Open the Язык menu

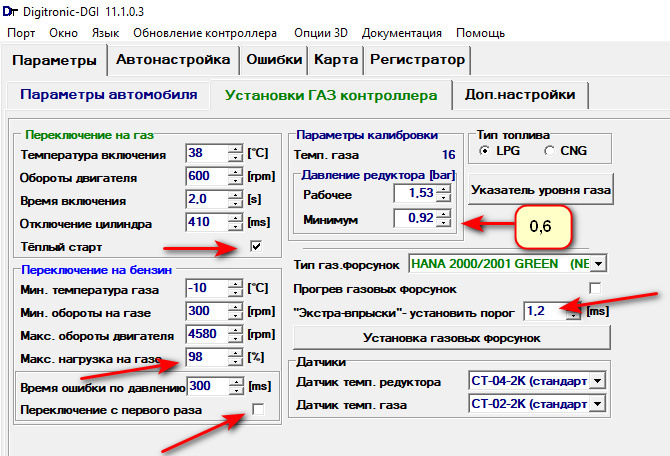105,33
